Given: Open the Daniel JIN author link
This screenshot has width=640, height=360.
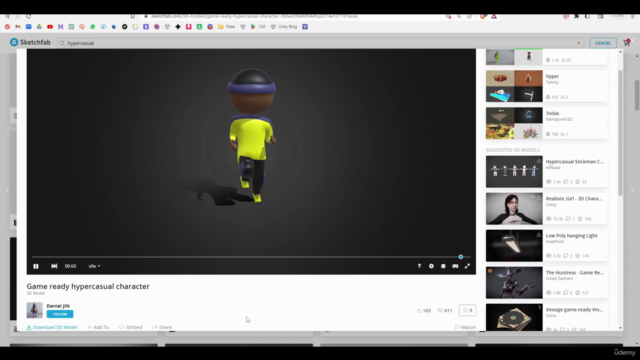Looking at the screenshot, I should pos(58,306).
